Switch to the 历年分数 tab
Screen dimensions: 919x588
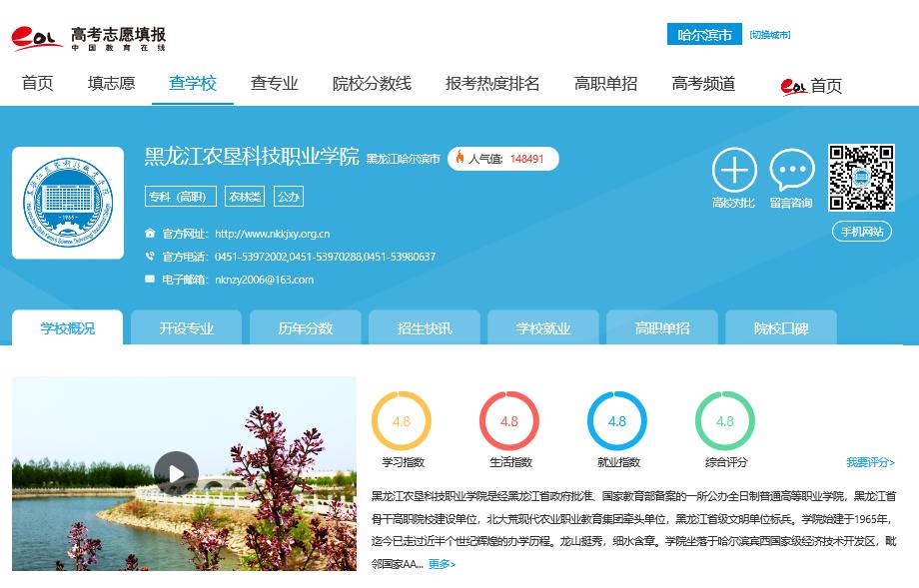click(x=306, y=328)
